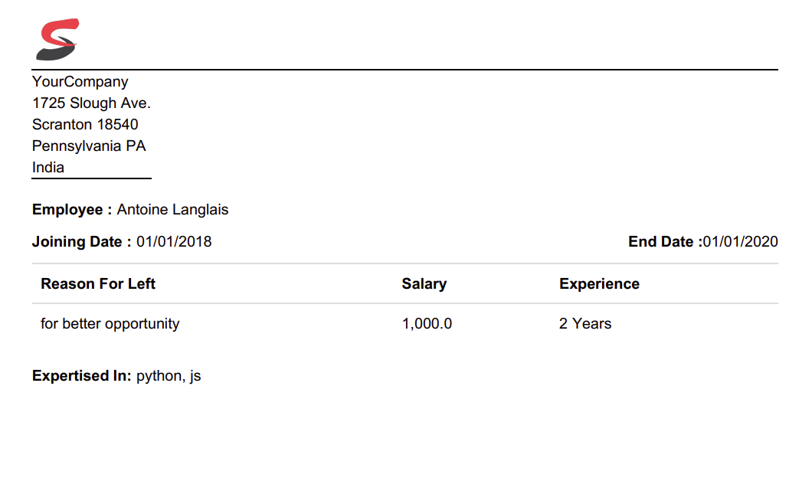Click the Joining Date label
Image resolution: width=812 pixels, height=504 pixels.
81,242
